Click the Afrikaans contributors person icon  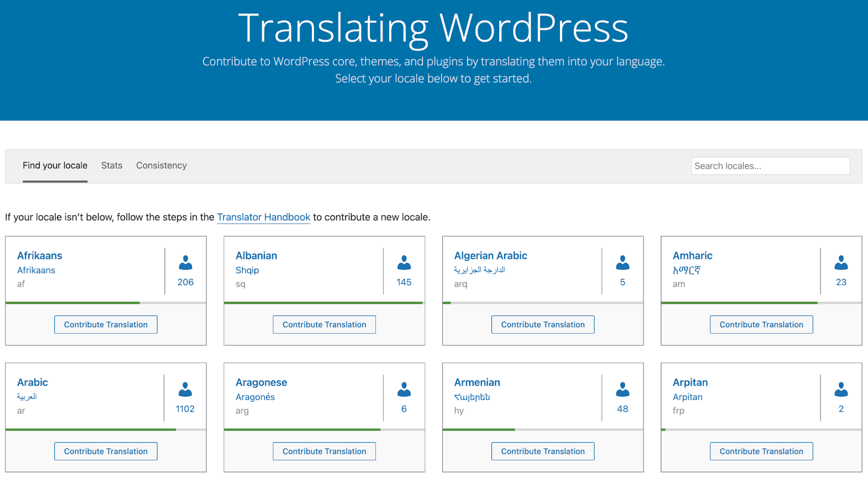tap(186, 263)
